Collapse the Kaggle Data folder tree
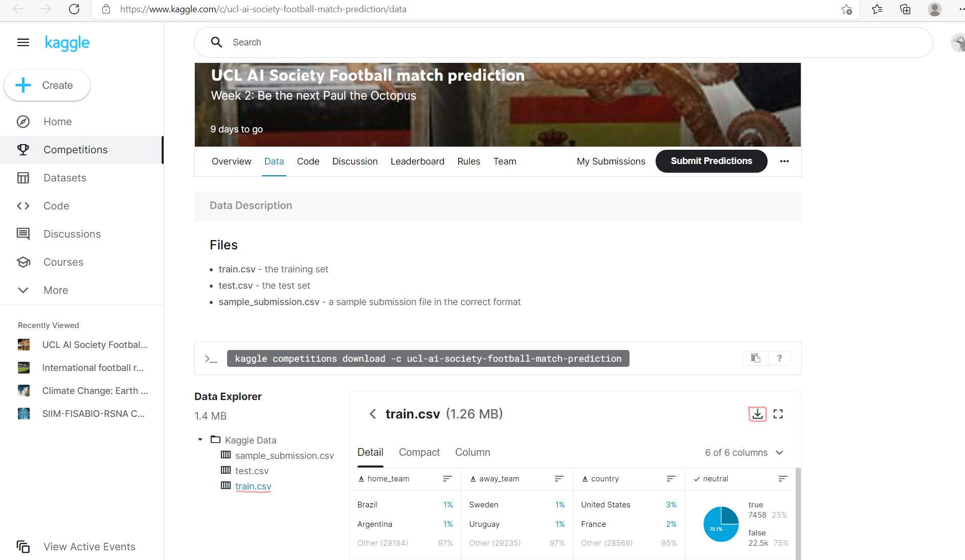Screen dimensions: 965x560 (x=200, y=439)
